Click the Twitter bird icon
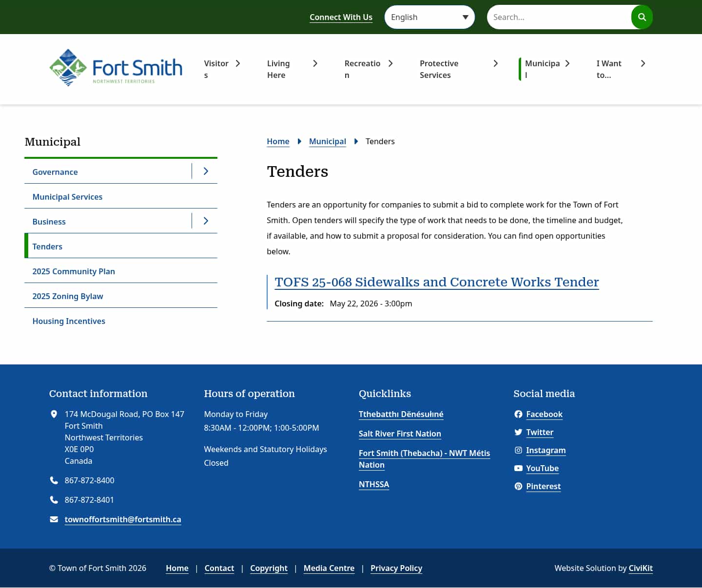 pyautogui.click(x=518, y=432)
